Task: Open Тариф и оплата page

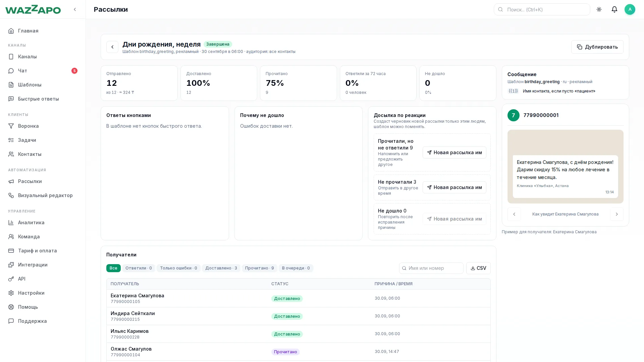Action: point(43,251)
